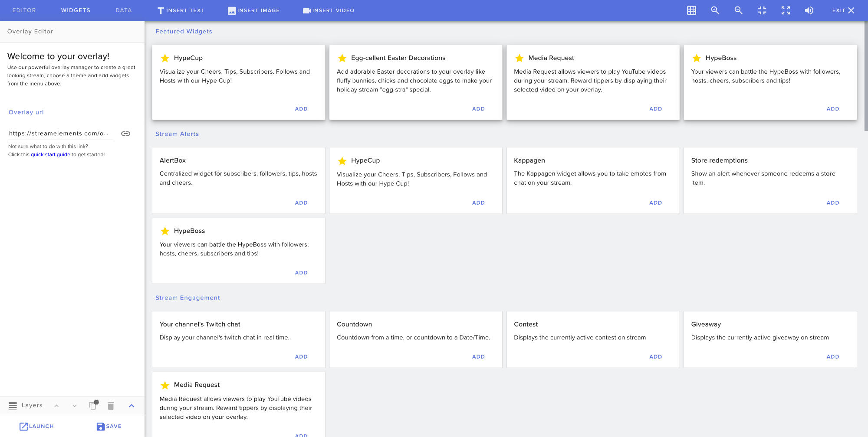Click the fit-to-screen collapse icon
The image size is (868, 437).
762,10
